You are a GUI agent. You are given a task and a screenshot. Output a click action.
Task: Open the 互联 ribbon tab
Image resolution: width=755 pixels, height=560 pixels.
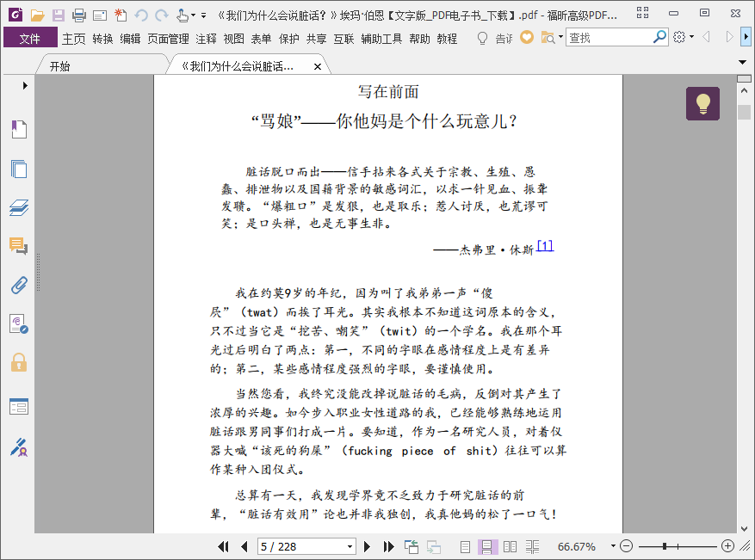pyautogui.click(x=343, y=39)
